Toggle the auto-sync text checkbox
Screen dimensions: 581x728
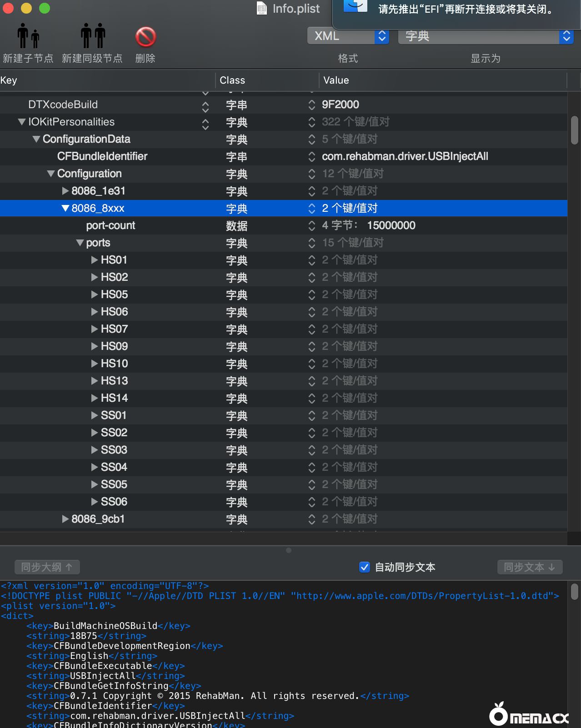tap(364, 567)
